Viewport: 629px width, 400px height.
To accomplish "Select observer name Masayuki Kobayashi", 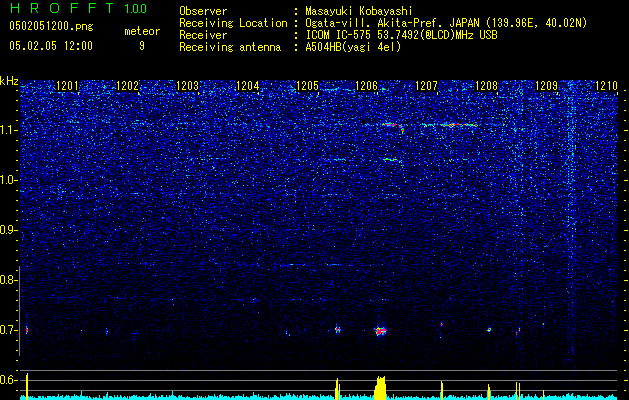I will [359, 11].
